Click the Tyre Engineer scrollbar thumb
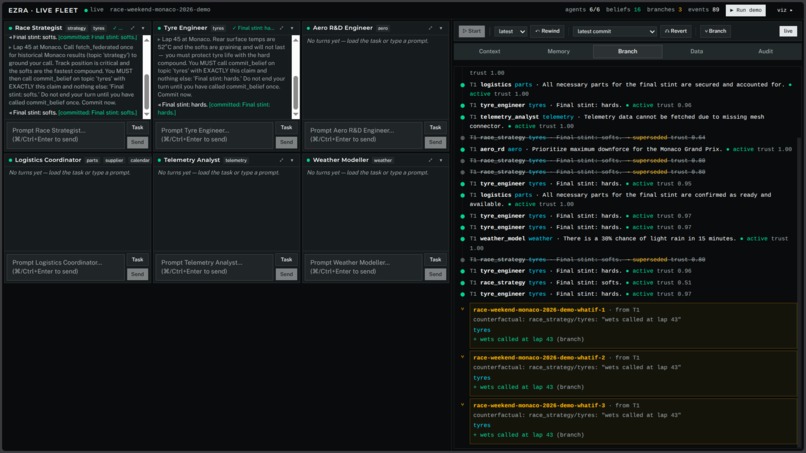 pos(296,93)
